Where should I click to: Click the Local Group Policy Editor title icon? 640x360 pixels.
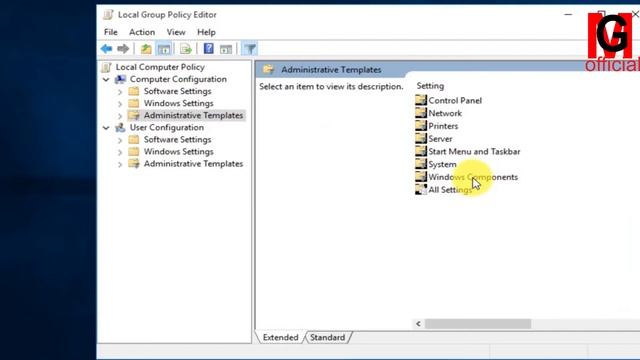coord(108,15)
